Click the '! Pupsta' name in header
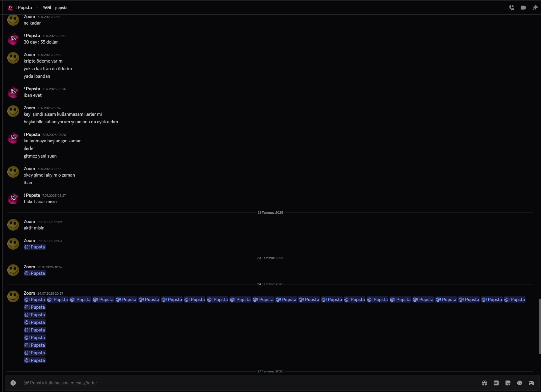The image size is (541, 392). (24, 8)
